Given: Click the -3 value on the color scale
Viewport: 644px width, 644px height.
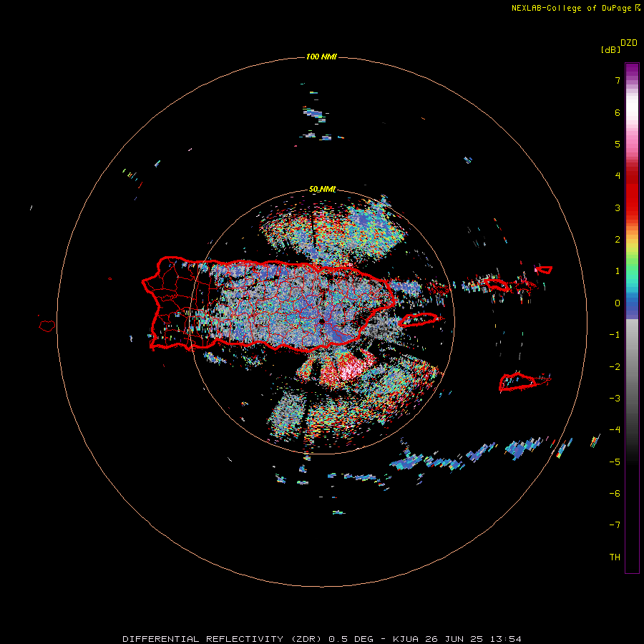Looking at the screenshot, I should point(615,398).
